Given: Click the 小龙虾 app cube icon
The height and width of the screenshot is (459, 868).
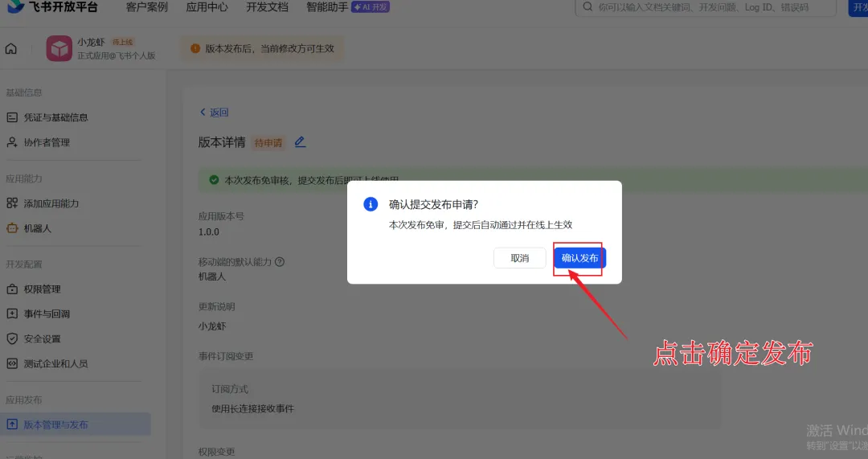Looking at the screenshot, I should click(x=59, y=49).
